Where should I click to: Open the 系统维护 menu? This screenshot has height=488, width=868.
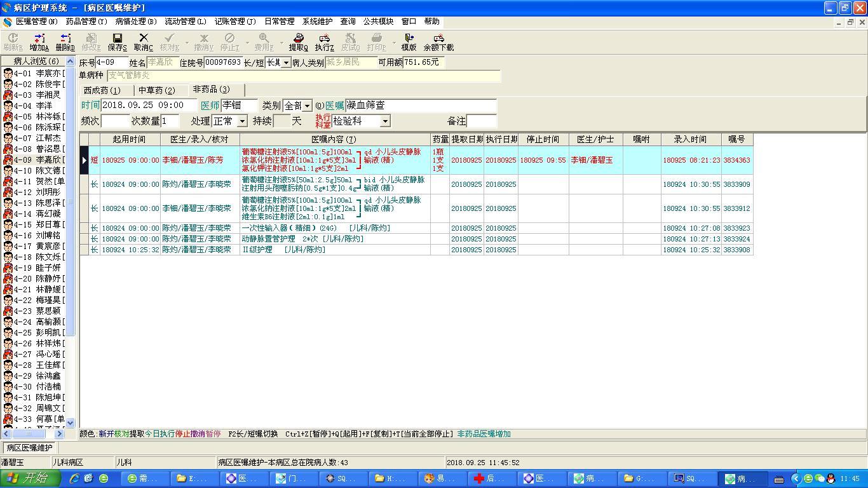(317, 22)
